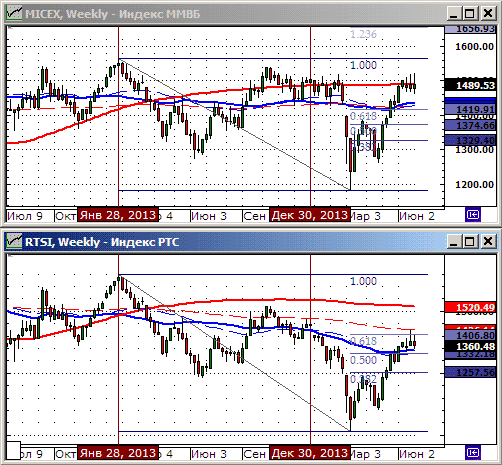Click the Июн 2 time axis label in MICEX
The image size is (502, 465).
417,216
